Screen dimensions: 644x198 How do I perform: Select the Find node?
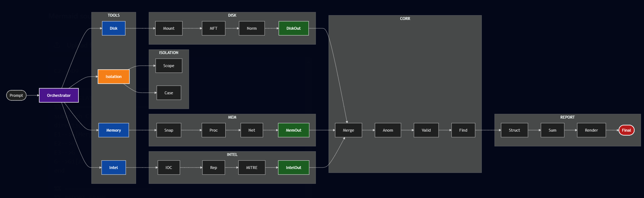click(463, 130)
